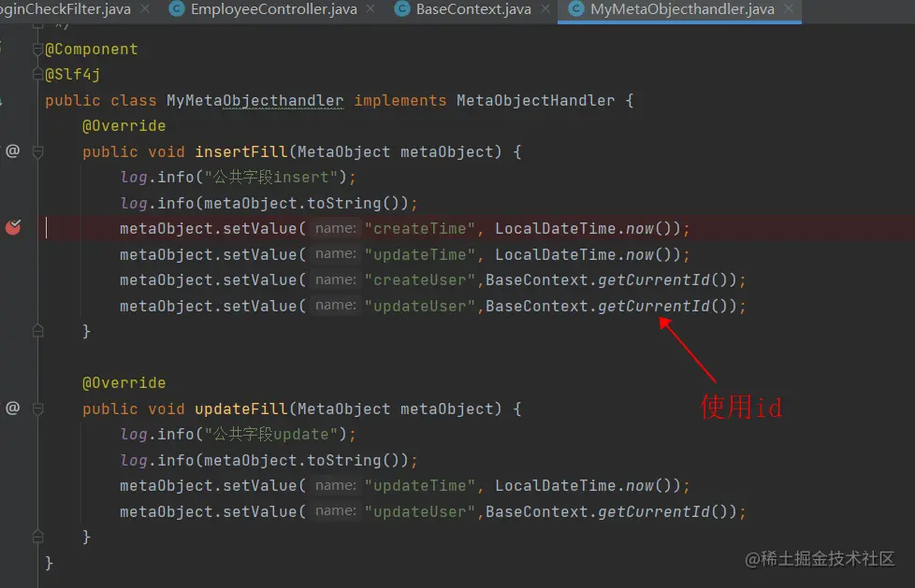This screenshot has width=915, height=588.
Task: Click the "createTime" string literal
Action: [x=420, y=229]
